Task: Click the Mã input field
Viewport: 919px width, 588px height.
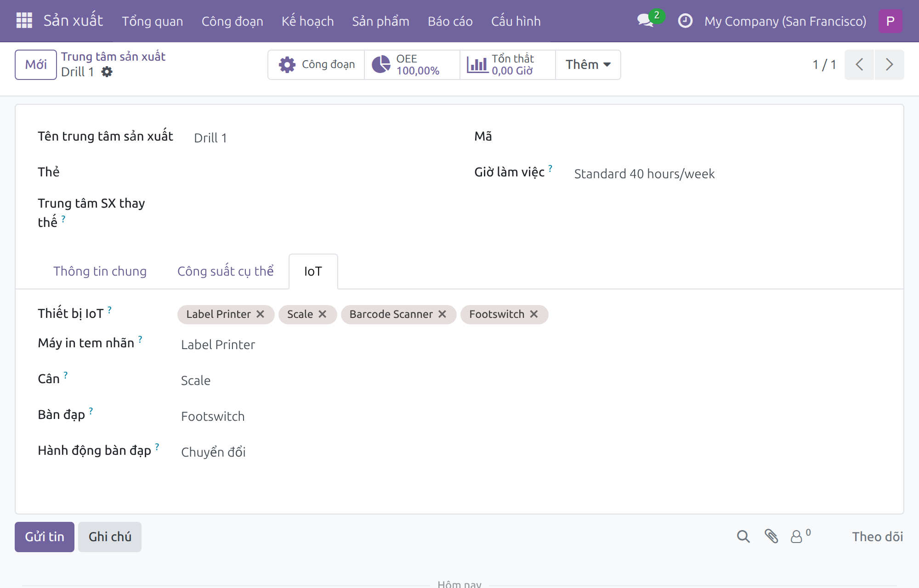Action: (726, 137)
